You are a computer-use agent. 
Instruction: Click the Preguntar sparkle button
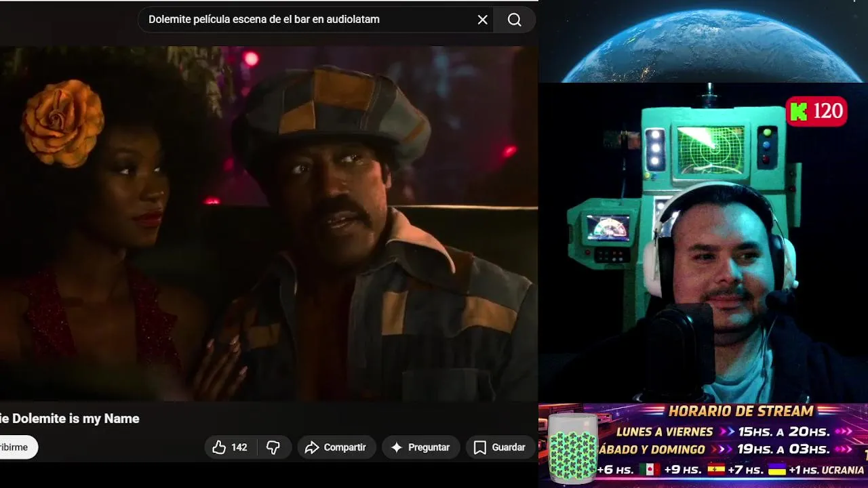420,447
